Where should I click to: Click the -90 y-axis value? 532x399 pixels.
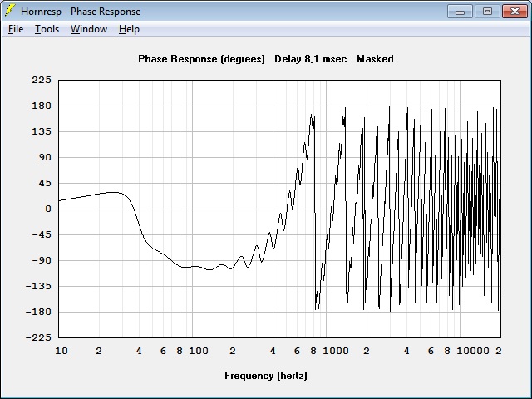point(42,260)
